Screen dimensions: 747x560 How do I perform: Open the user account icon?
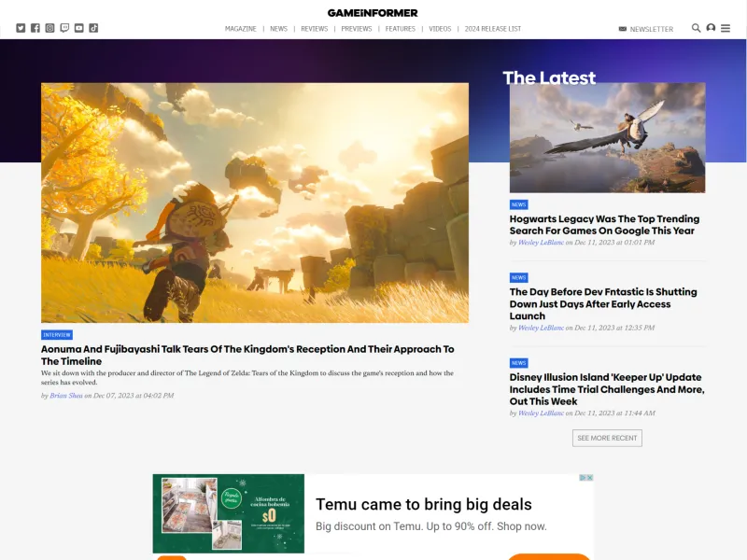[711, 28]
